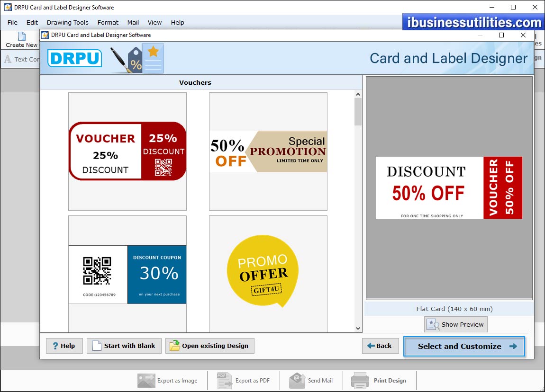Select the 50% OFF Special Promotion template
545x392 pixels.
pyautogui.click(x=268, y=151)
